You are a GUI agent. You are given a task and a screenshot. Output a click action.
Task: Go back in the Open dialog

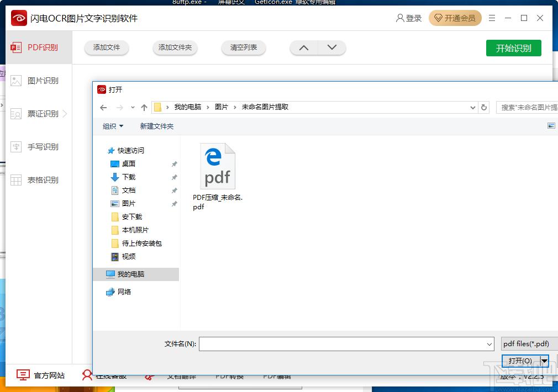103,108
